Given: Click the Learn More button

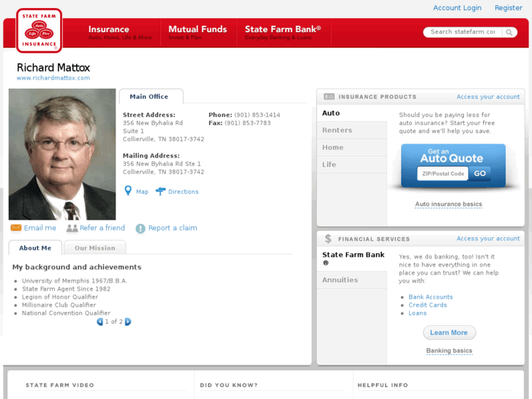Looking at the screenshot, I should [449, 332].
